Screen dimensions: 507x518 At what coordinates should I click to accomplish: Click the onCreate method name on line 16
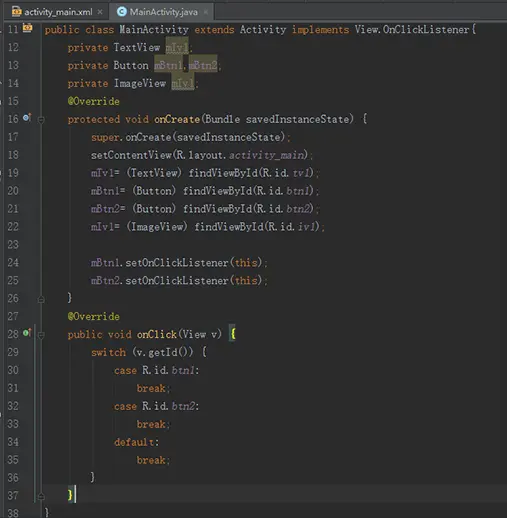[177, 119]
